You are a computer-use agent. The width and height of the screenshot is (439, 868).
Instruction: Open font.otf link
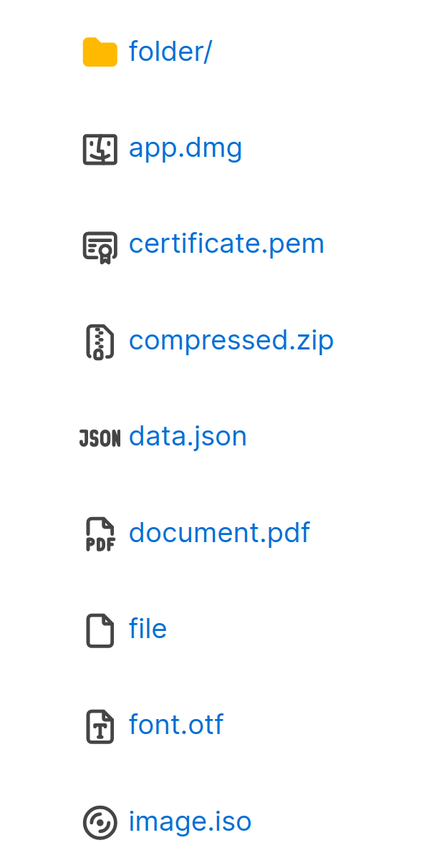[176, 725]
